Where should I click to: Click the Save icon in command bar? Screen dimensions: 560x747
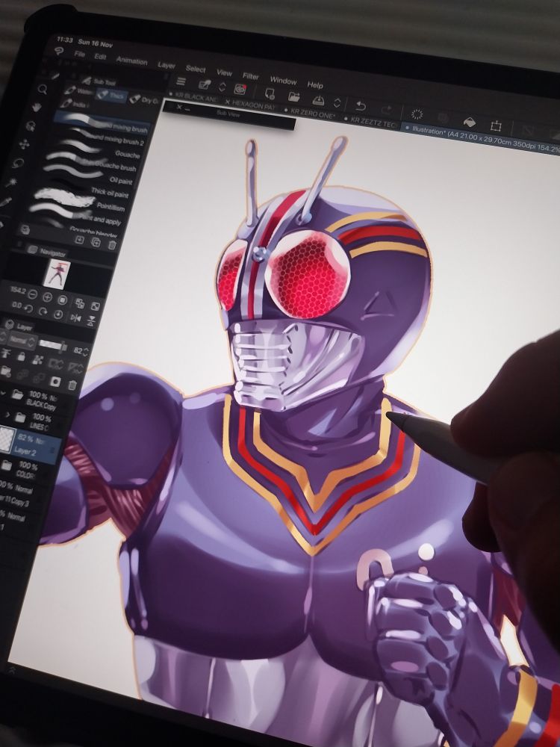318,99
